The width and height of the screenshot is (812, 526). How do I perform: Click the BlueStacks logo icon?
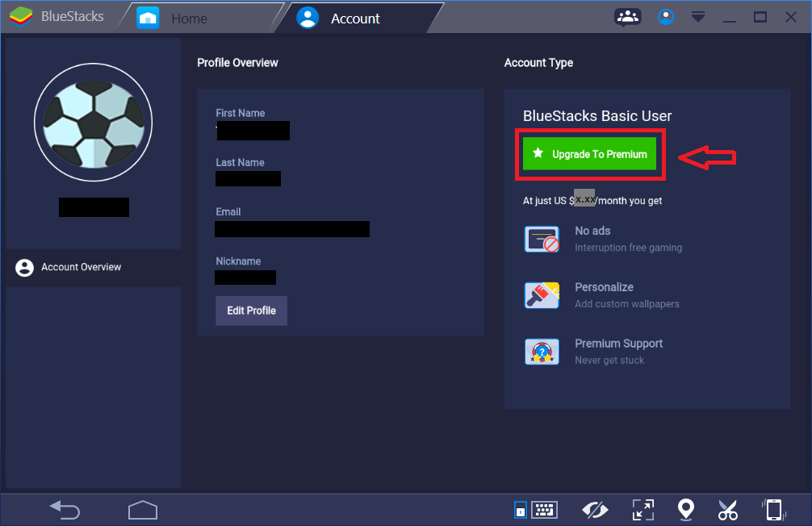click(x=21, y=17)
